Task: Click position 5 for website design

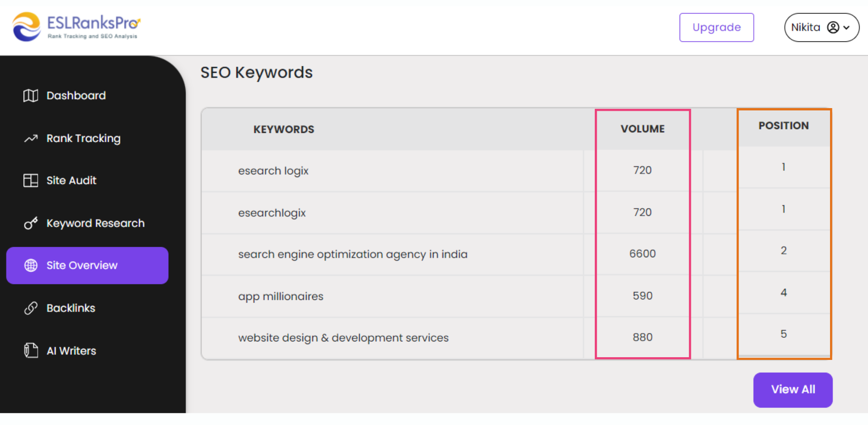Action: pos(784,334)
